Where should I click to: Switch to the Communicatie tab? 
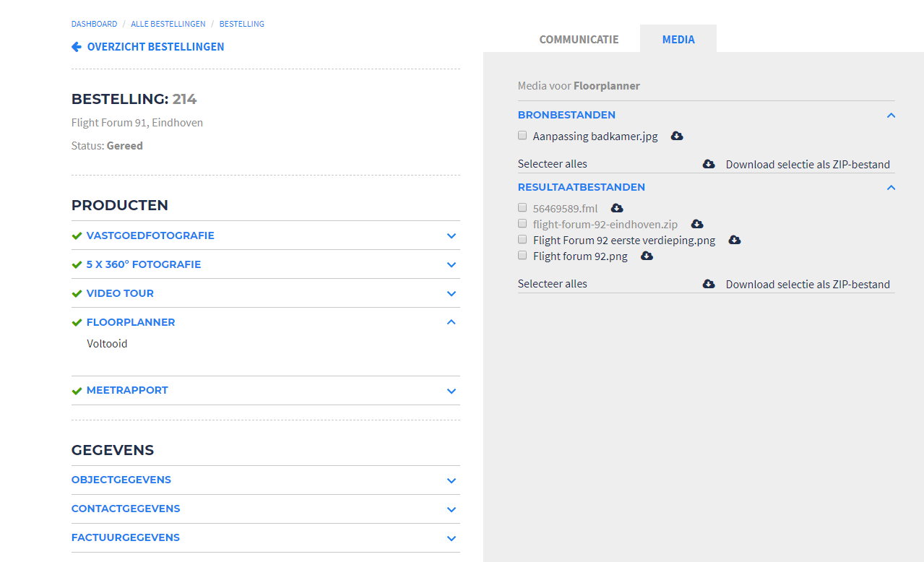(579, 40)
